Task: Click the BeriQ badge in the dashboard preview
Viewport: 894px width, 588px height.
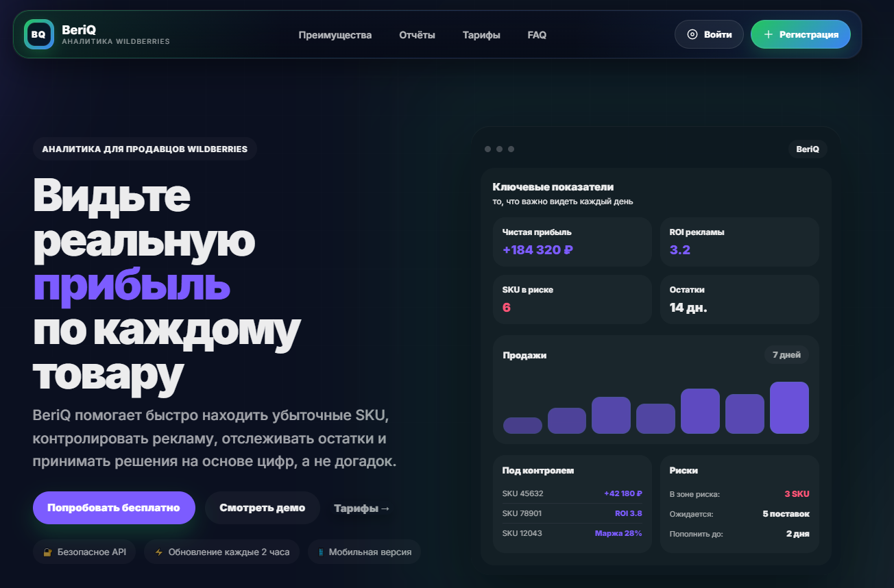Action: [808, 149]
